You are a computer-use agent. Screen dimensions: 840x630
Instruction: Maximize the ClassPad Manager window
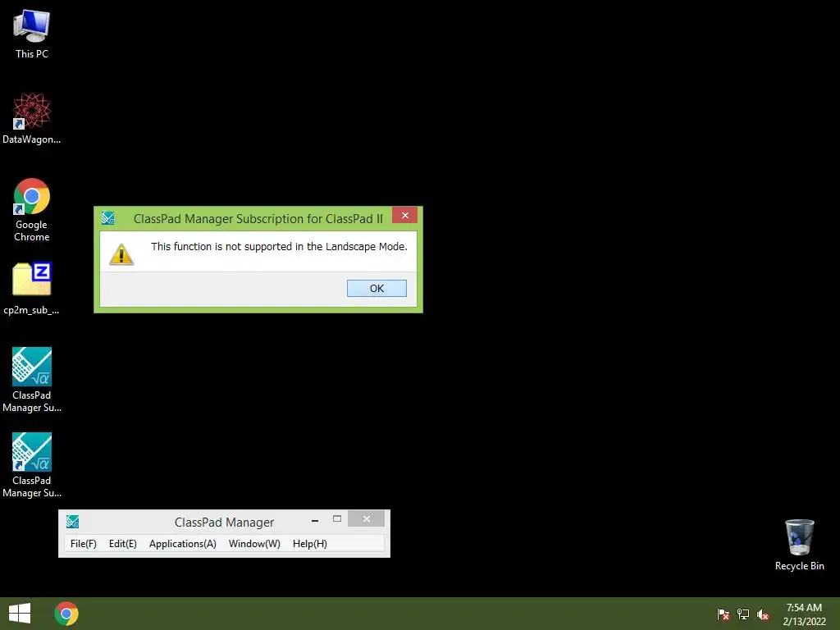click(x=337, y=518)
